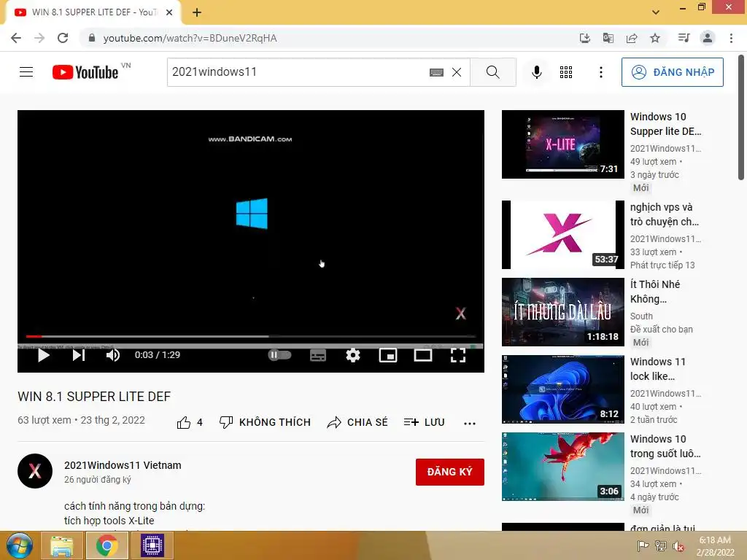The height and width of the screenshot is (560, 747).
Task: Open Action Center flag in system tray
Action: [x=643, y=546]
